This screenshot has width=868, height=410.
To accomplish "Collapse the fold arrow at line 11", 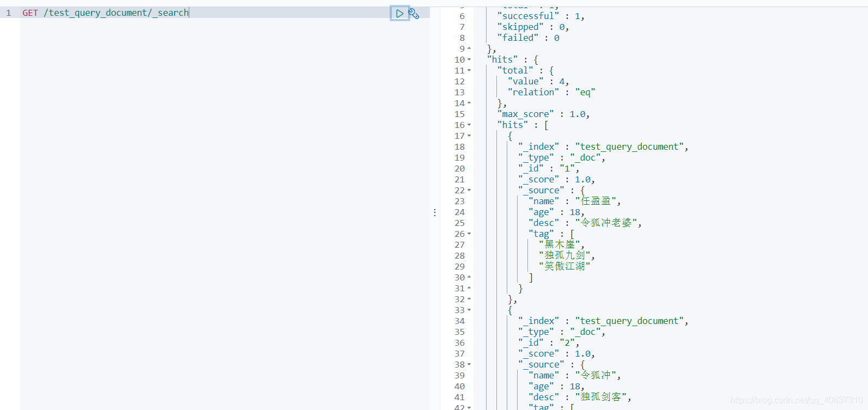I will click(469, 70).
